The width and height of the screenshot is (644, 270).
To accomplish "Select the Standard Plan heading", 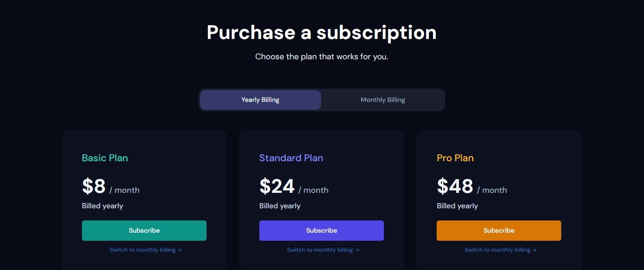I will pos(291,158).
